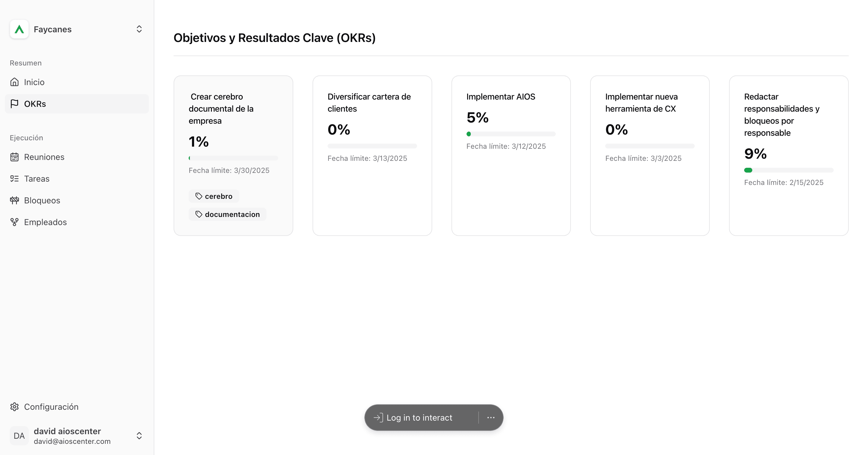The height and width of the screenshot is (455, 868).
Task: Open the Diversificar cartera de clientes card
Action: (x=372, y=155)
